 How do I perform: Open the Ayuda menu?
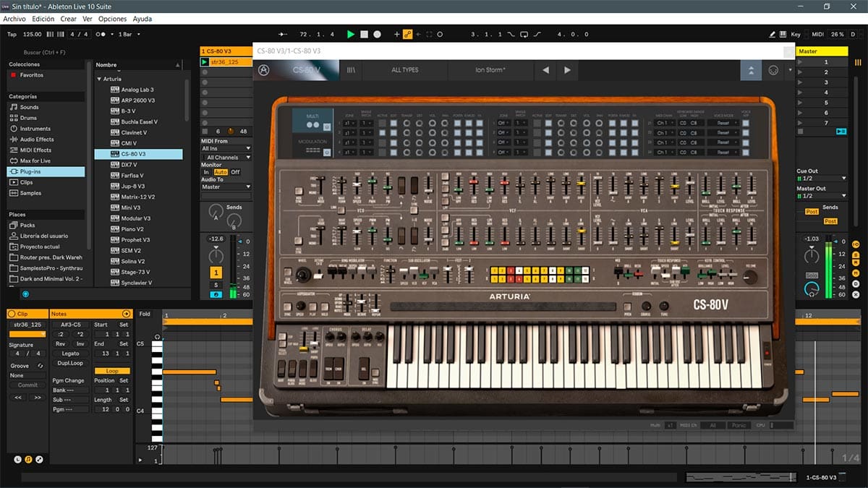[142, 19]
